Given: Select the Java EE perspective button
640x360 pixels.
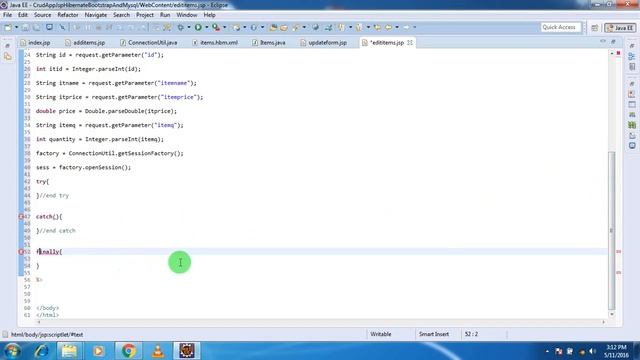Looking at the screenshot, I should [620, 28].
